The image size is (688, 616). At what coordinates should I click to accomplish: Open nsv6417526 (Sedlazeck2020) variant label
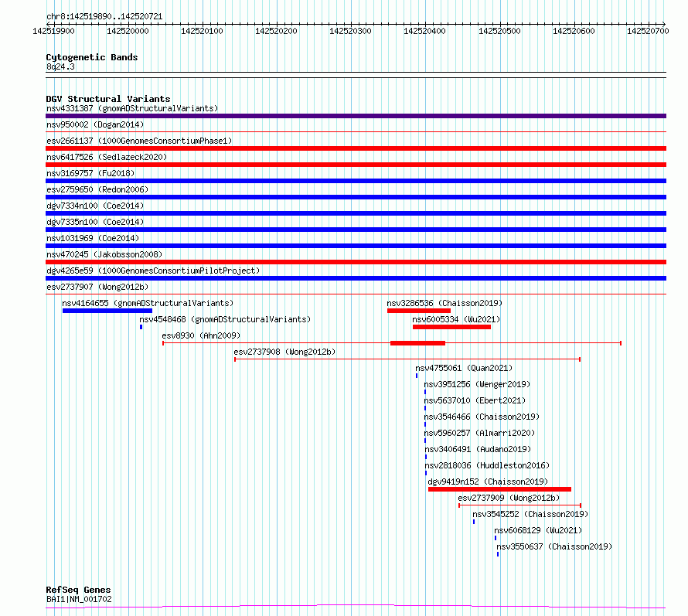pos(107,157)
